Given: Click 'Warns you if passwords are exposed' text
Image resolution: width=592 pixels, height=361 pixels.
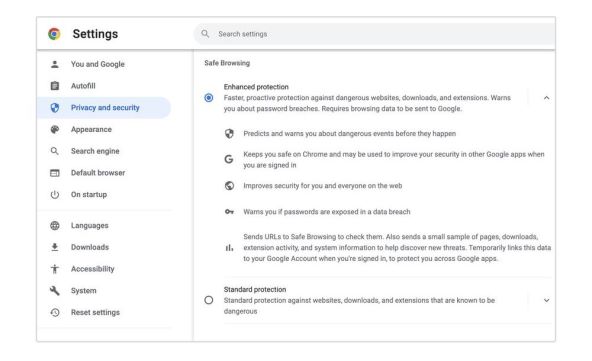Looking at the screenshot, I should 327,212.
